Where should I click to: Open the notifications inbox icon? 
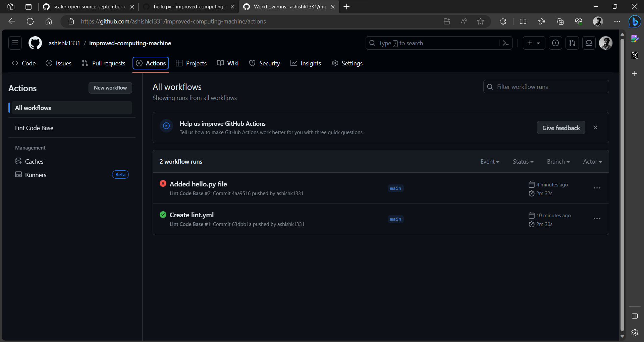pos(589,43)
